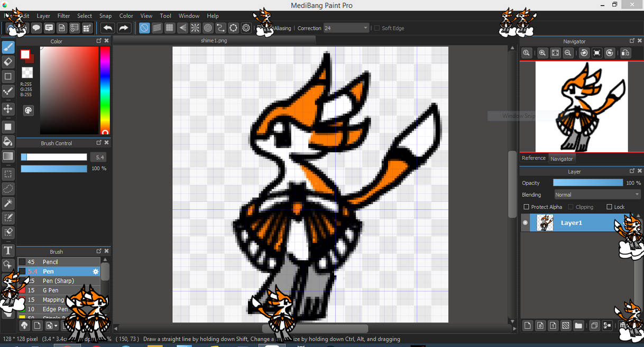Click the flip view icon in Navigator

(625, 53)
